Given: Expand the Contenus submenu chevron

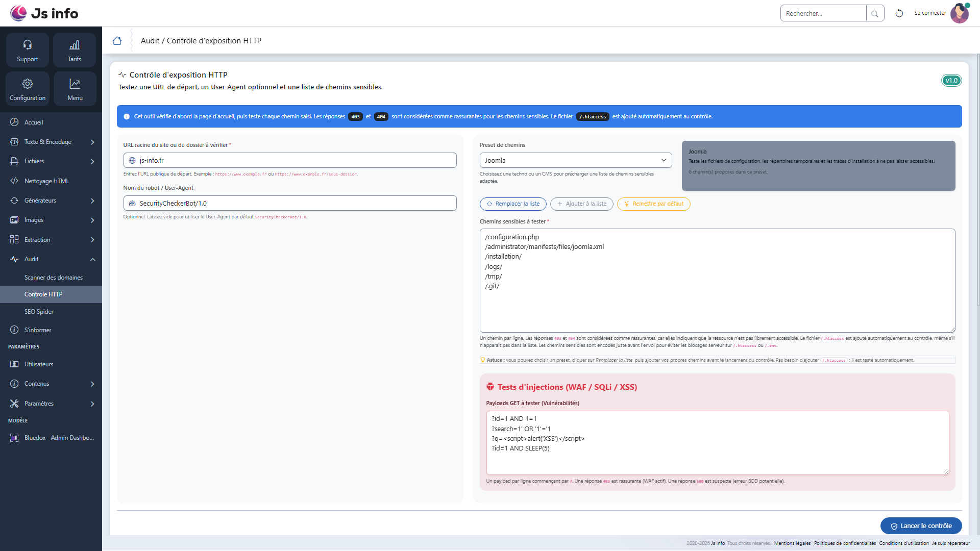Looking at the screenshot, I should point(92,384).
